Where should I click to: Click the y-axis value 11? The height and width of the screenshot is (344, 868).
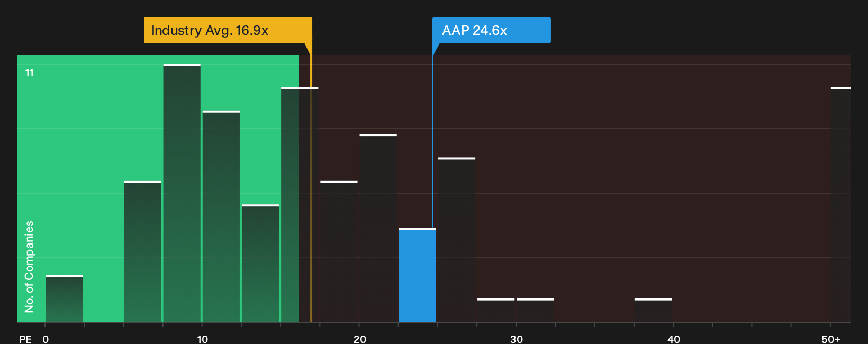30,73
